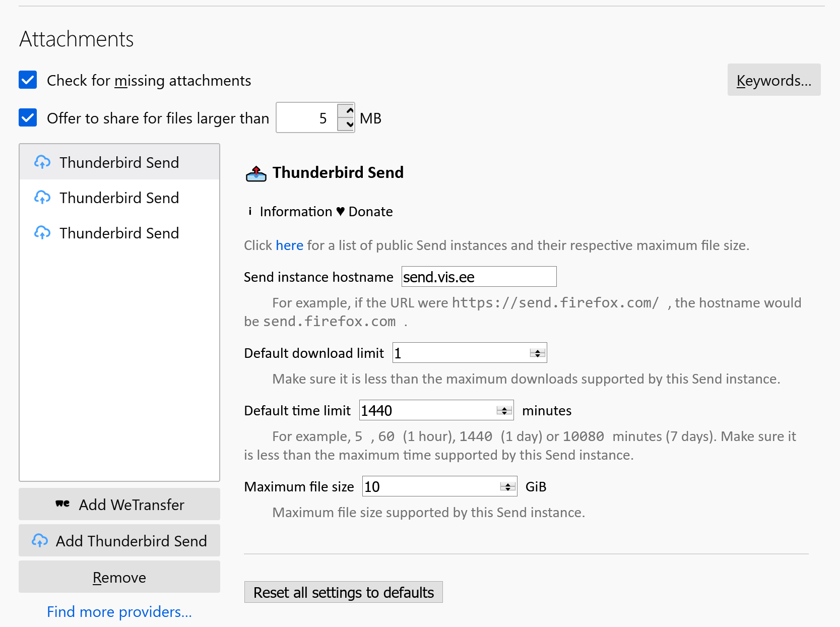Screen dimensions: 840x627
Task: Open the Keywords dialog
Action: (x=774, y=80)
